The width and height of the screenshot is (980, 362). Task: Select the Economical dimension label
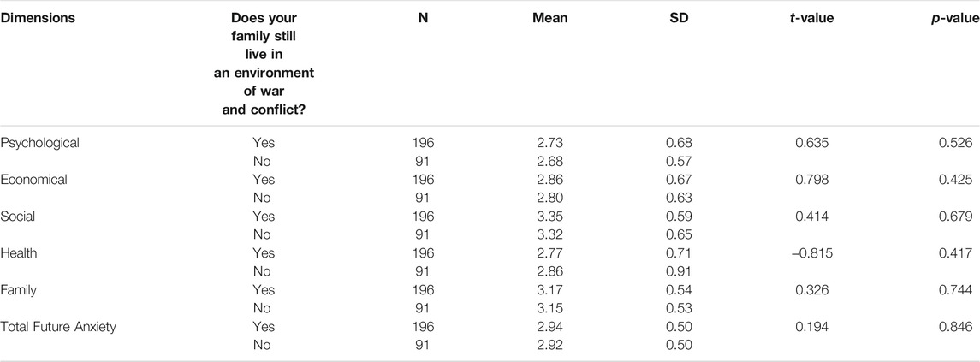click(33, 180)
